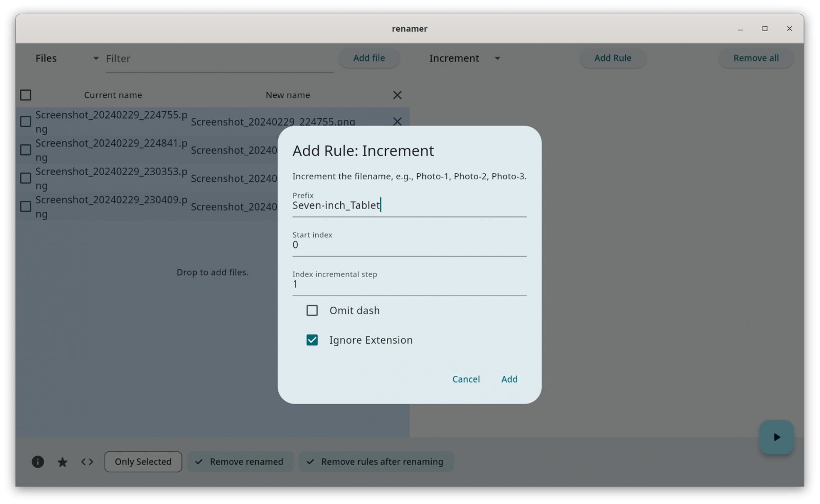Toggle the Remove renamed chip
Image resolution: width=820 pixels, height=504 pixels.
click(240, 462)
